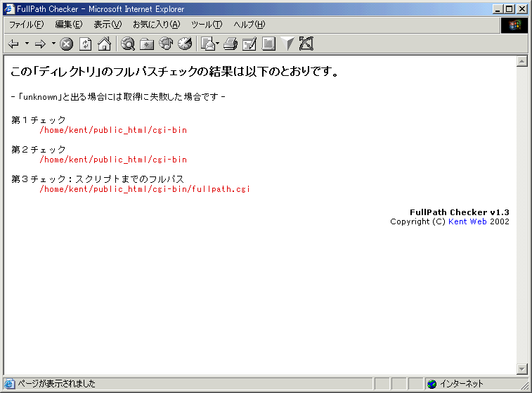Refresh the current page

point(85,44)
